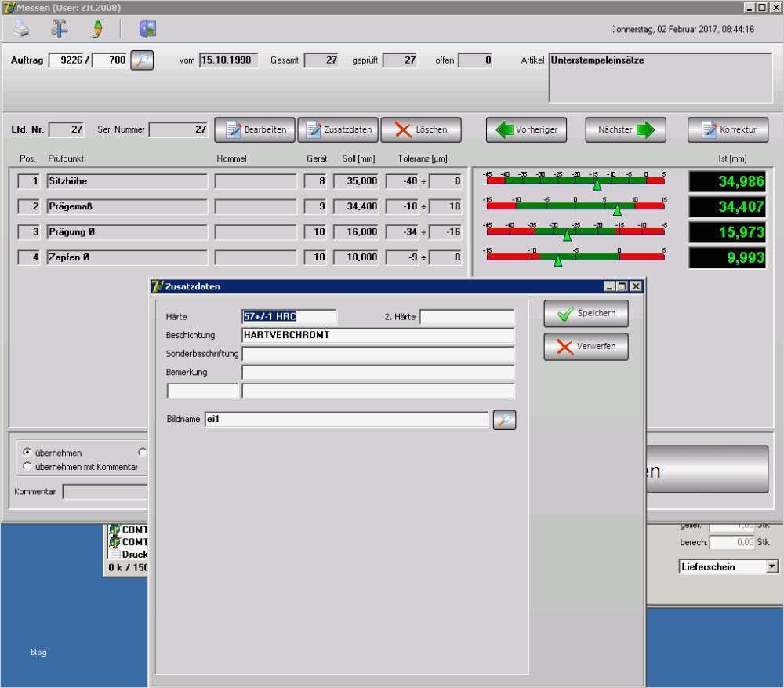784x688 pixels.
Task: Click the Prägemaß tolerance gauge
Action: pyautogui.click(x=575, y=206)
